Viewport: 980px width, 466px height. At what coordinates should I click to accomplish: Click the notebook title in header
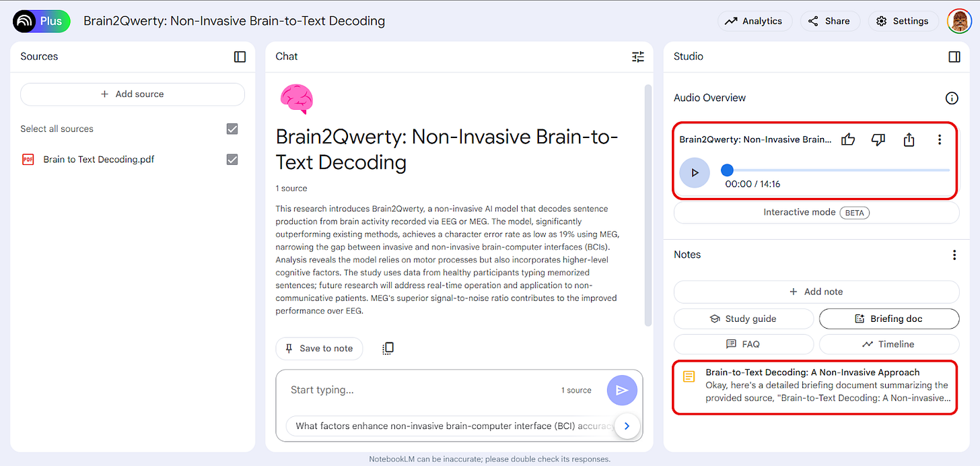pos(234,21)
